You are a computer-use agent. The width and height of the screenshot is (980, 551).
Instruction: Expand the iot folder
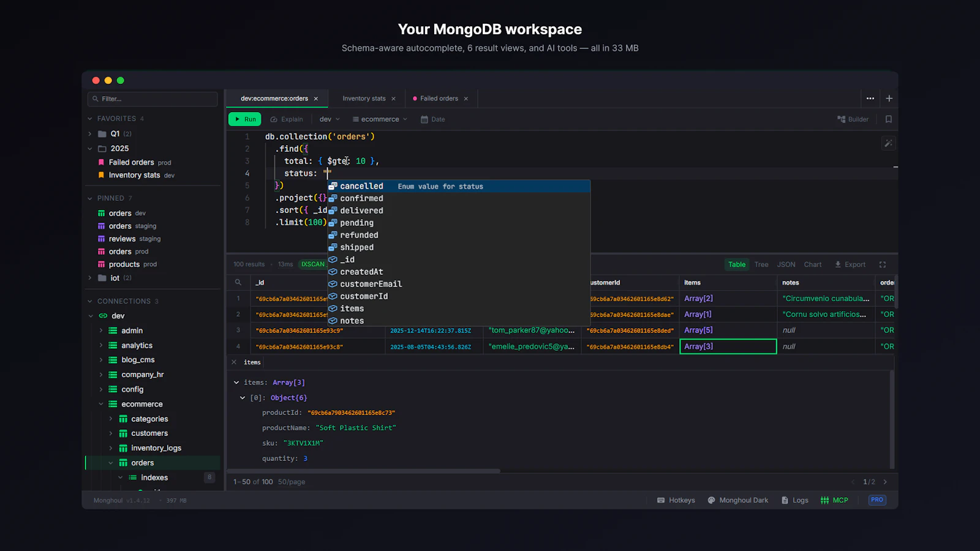pos(90,278)
